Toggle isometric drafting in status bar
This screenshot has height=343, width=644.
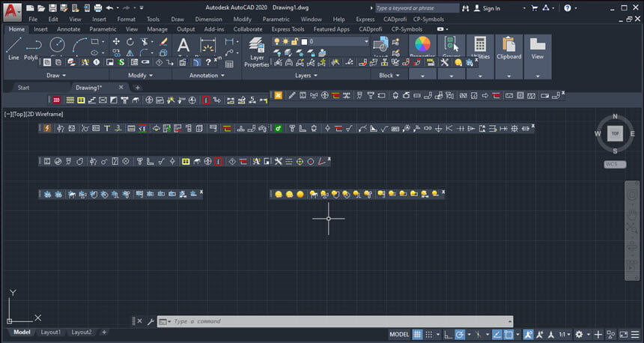pos(478,334)
